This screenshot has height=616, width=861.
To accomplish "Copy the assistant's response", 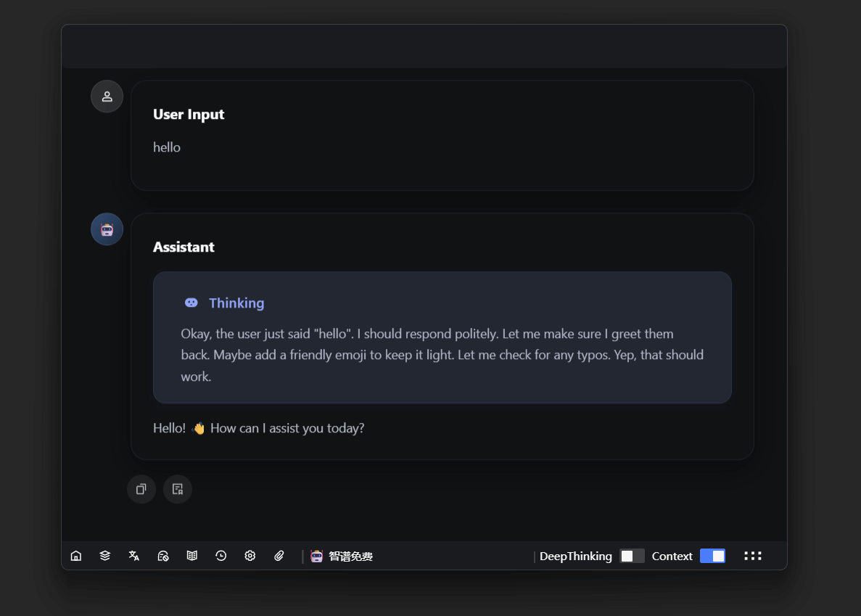I will [141, 489].
